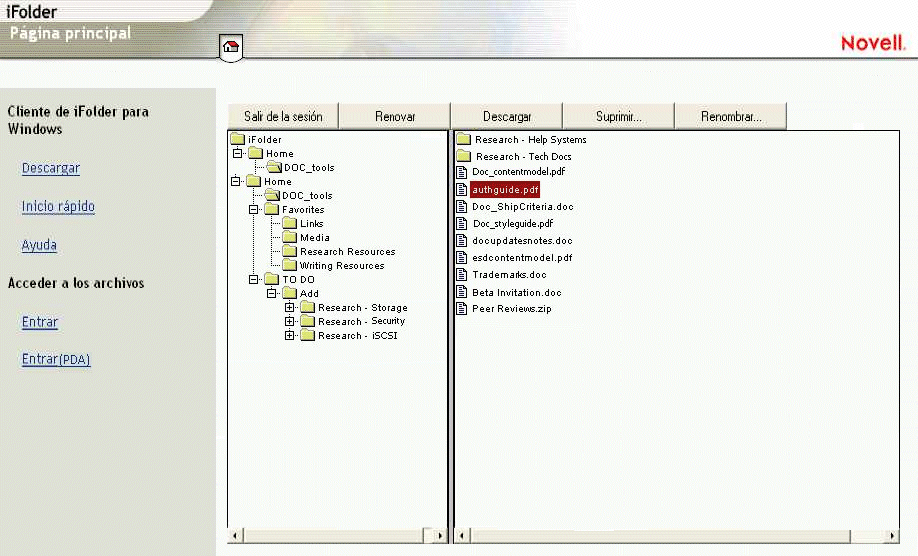Click the Favorites folder icon
This screenshot has width=918, height=556.
(271, 210)
